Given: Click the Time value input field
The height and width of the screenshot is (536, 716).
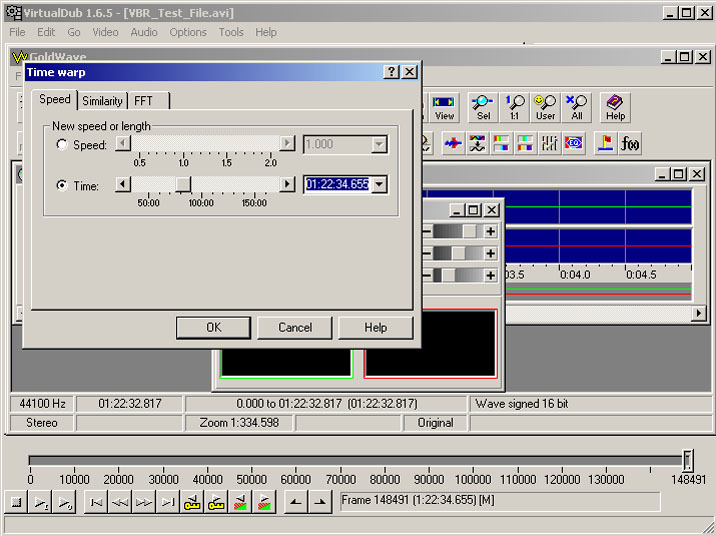Looking at the screenshot, I should click(x=337, y=185).
